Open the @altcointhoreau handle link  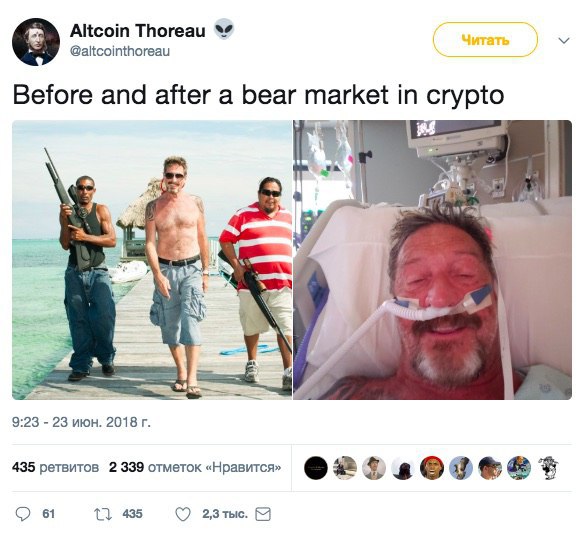point(120,51)
